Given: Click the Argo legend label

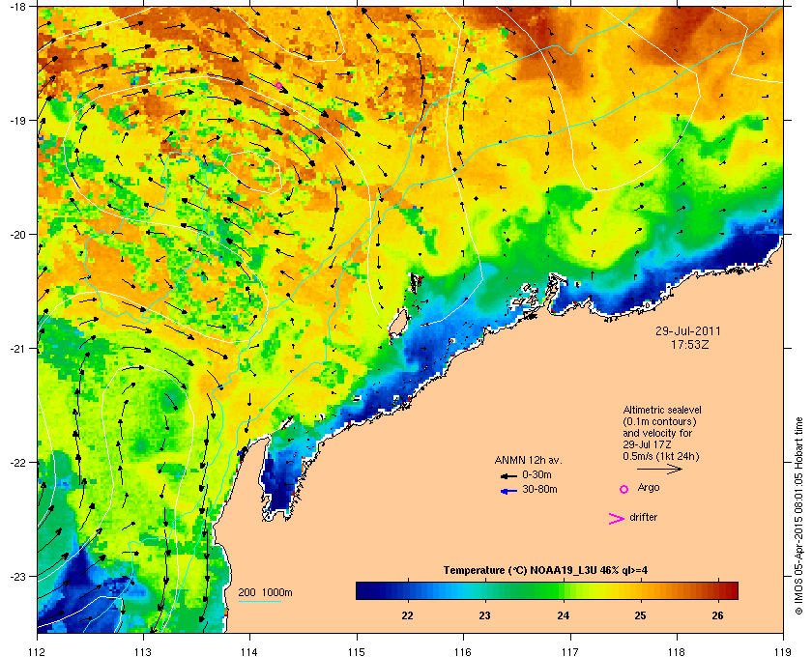Looking at the screenshot, I should coord(649,488).
